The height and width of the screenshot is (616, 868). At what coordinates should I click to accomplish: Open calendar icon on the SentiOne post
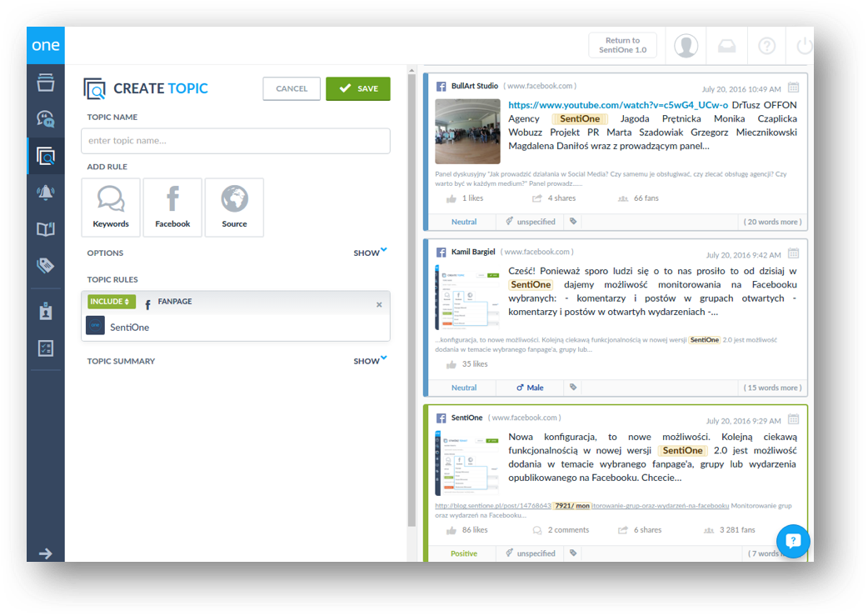tap(793, 419)
